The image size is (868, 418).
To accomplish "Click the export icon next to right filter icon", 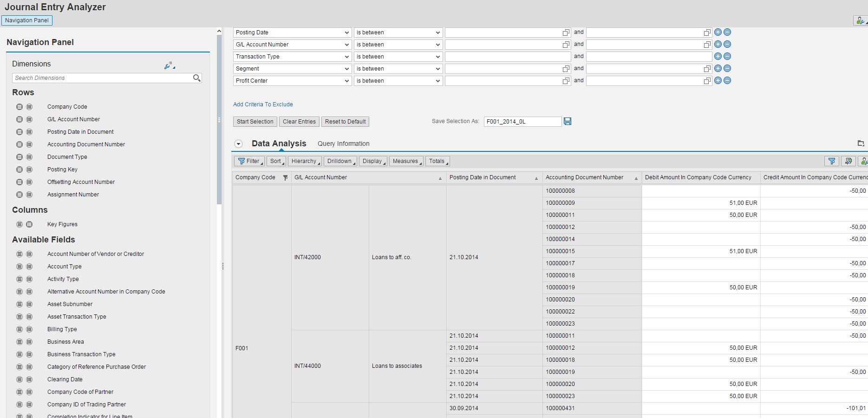I will click(x=848, y=161).
